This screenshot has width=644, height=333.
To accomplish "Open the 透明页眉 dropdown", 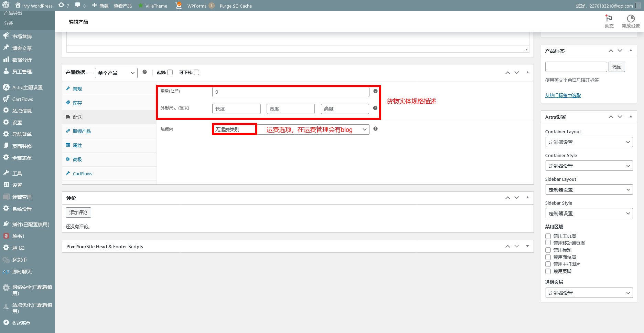I will [589, 293].
